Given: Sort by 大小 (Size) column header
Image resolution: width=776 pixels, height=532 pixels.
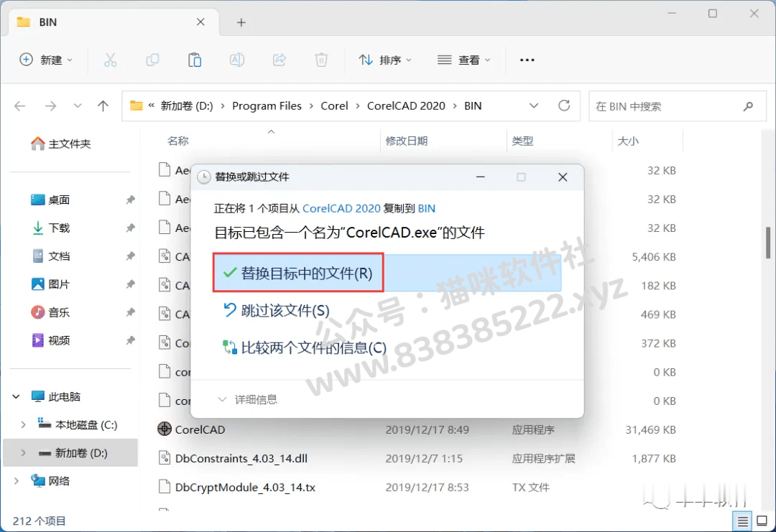Looking at the screenshot, I should click(628, 141).
